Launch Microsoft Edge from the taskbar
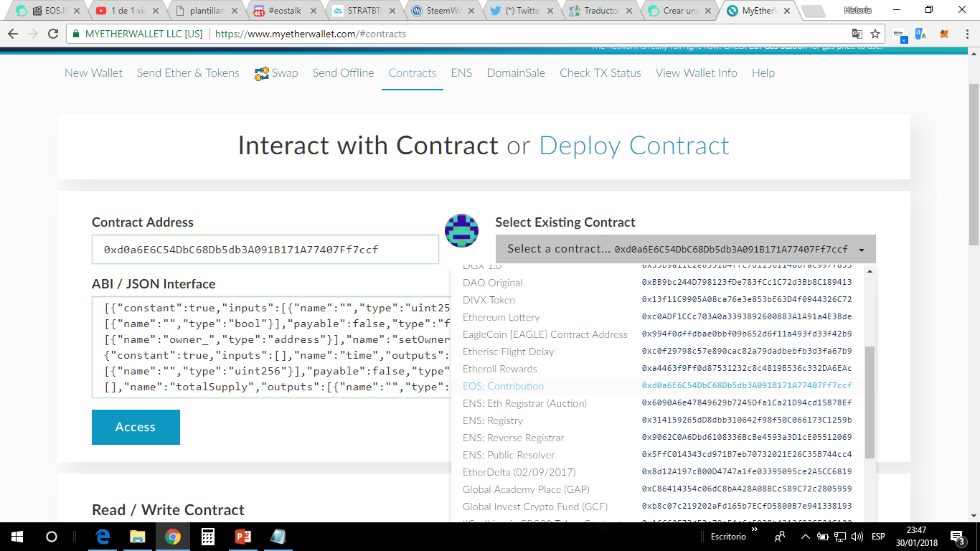980x551 pixels. [x=103, y=537]
